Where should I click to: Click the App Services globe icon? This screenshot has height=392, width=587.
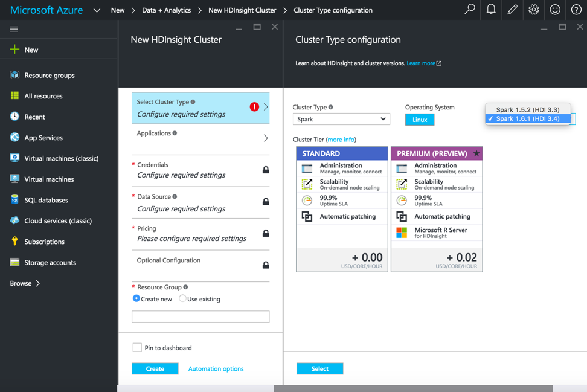14,137
